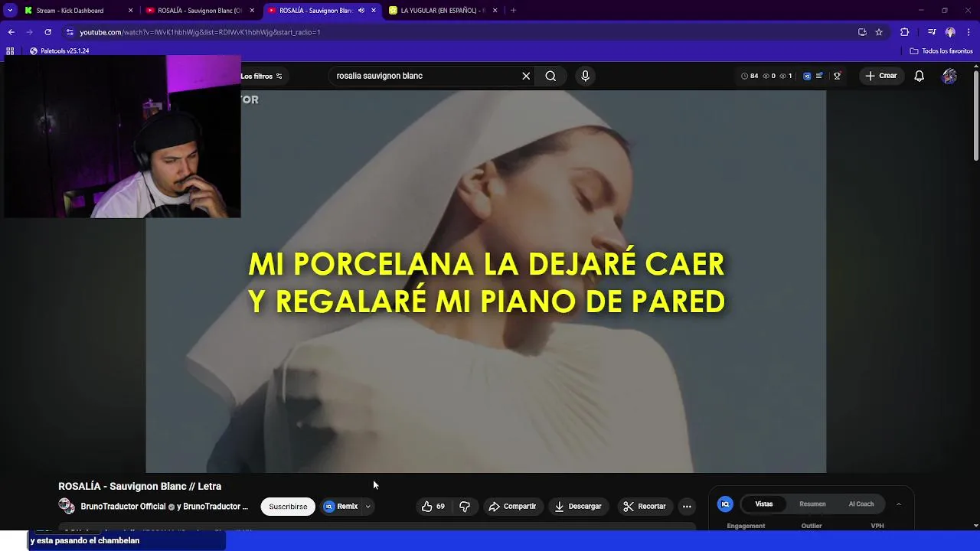Click the trophy icon in YouTube header

[x=837, y=76]
